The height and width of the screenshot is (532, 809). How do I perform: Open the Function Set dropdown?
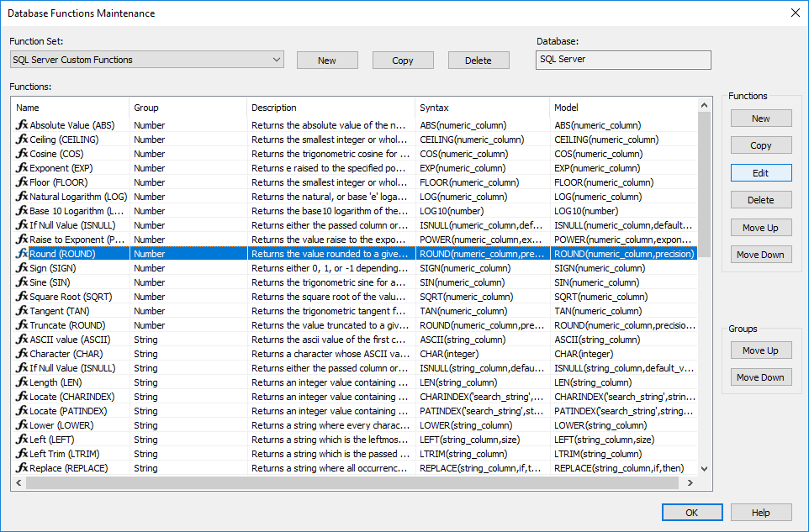[x=277, y=60]
